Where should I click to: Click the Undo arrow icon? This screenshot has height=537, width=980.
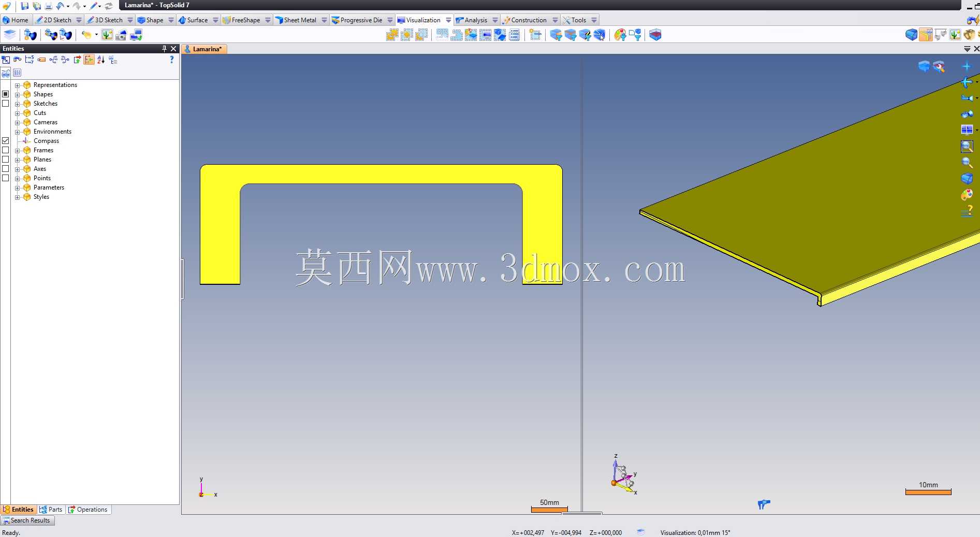click(60, 6)
